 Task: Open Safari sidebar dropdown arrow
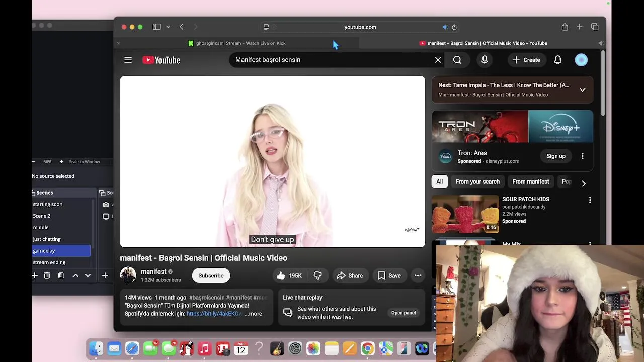coord(168,27)
